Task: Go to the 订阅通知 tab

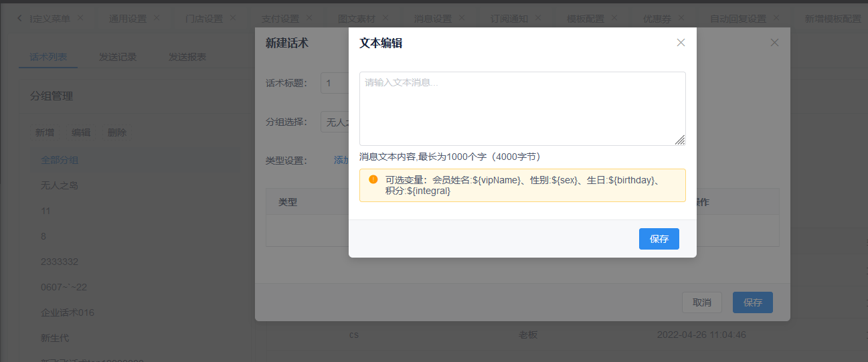Action: tap(509, 19)
